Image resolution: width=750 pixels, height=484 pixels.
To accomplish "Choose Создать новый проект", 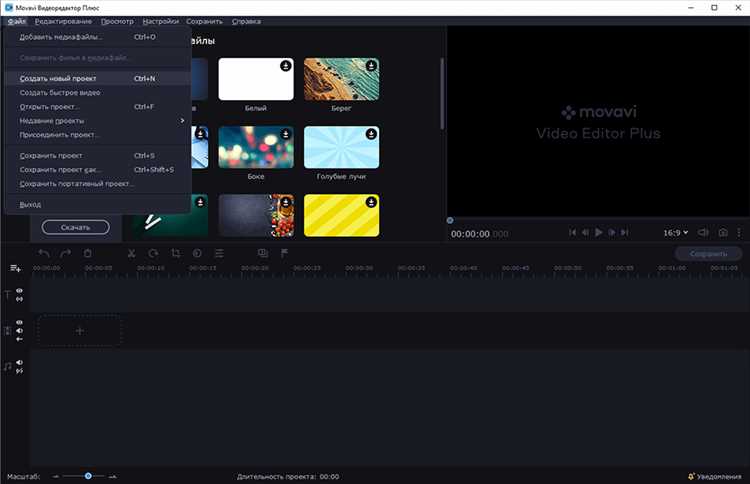I will point(98,78).
